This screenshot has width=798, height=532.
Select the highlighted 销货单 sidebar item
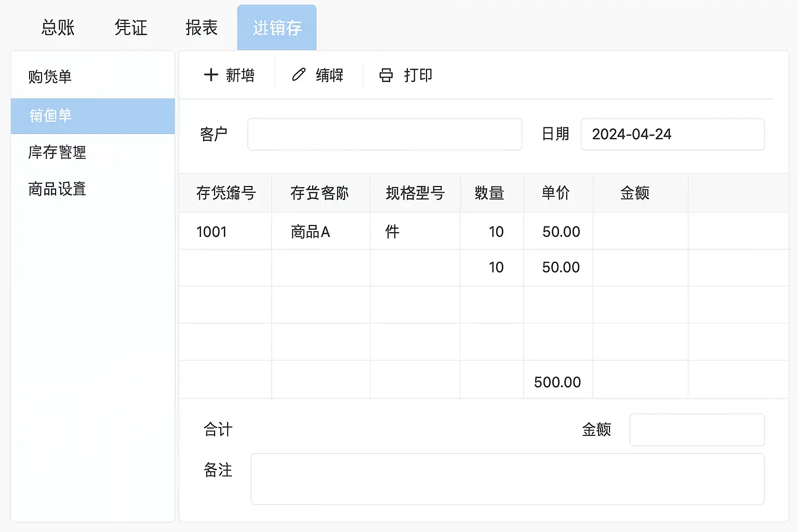point(93,116)
